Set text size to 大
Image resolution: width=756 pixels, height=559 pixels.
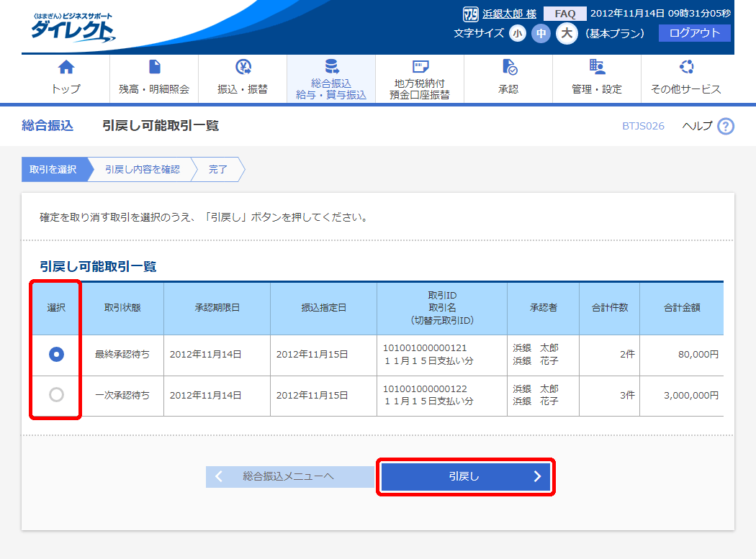coord(567,33)
